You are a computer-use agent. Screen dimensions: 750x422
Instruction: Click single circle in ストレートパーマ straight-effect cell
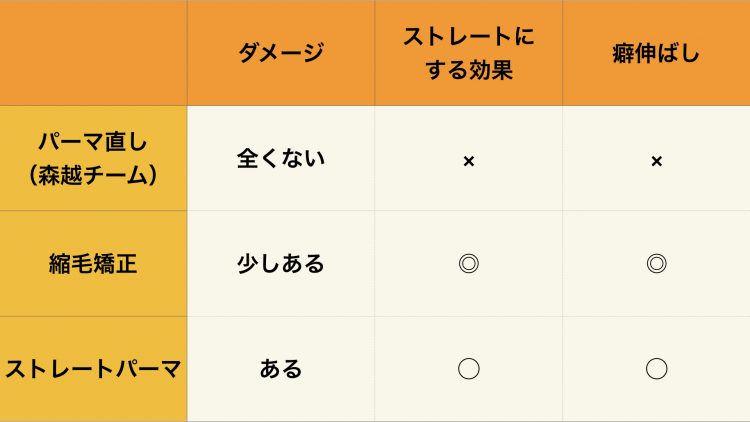pos(469,369)
